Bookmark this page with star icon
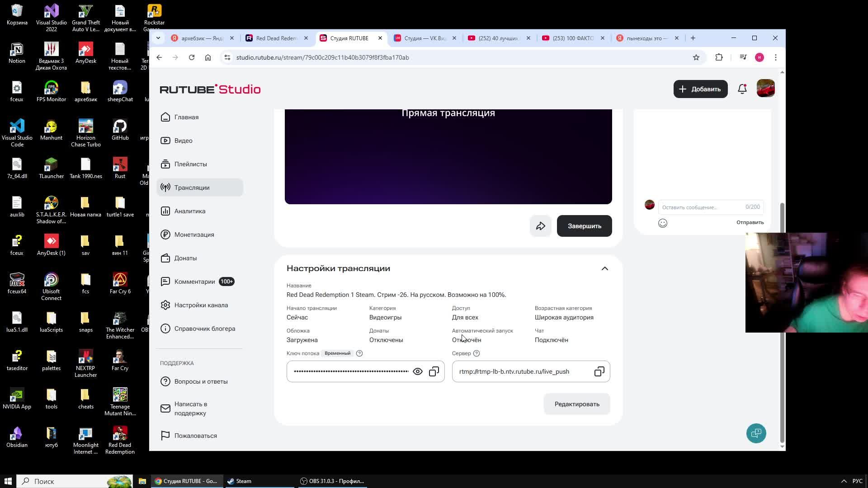The width and height of the screenshot is (868, 488). 696,57
